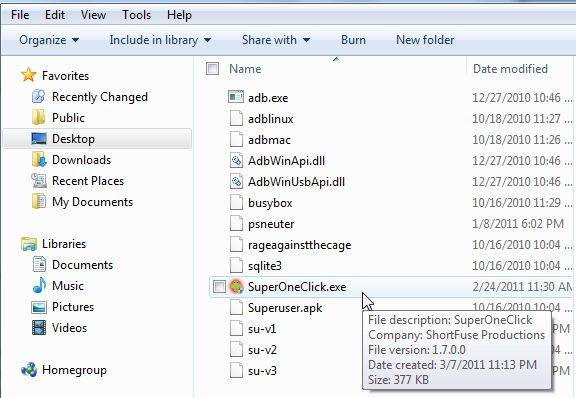Create a New folder
Viewport: 576px width, 398px height.
(x=425, y=40)
